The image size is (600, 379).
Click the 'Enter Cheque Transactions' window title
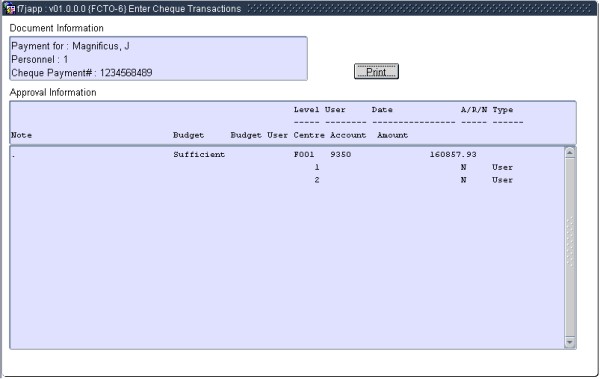tap(184, 9)
